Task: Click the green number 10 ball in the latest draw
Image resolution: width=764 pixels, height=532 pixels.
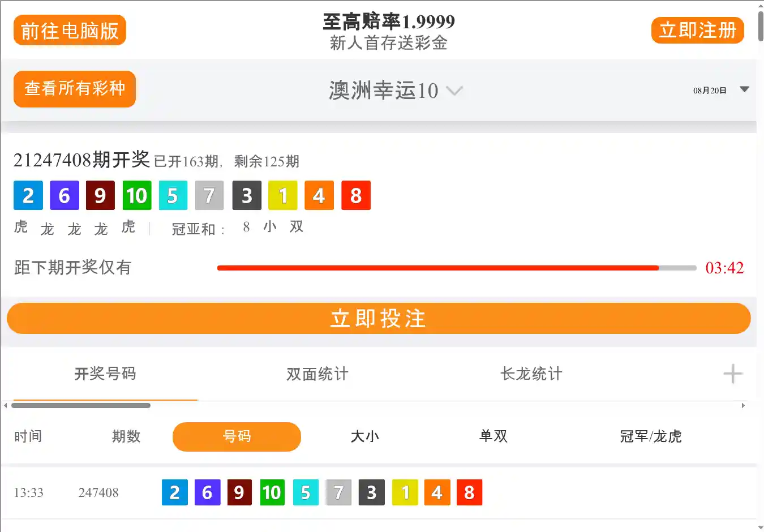Action: click(137, 195)
